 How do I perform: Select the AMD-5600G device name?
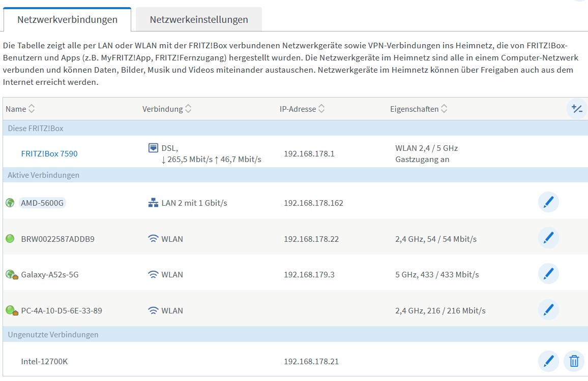pos(42,203)
